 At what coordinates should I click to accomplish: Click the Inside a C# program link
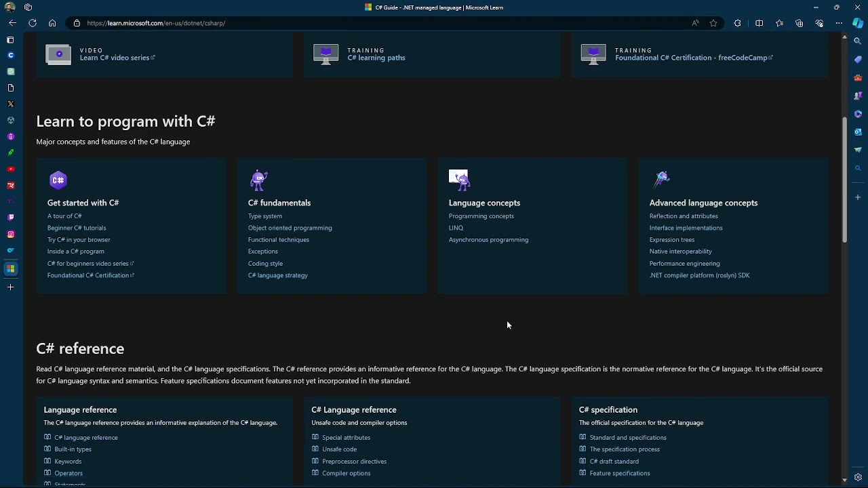tap(76, 251)
